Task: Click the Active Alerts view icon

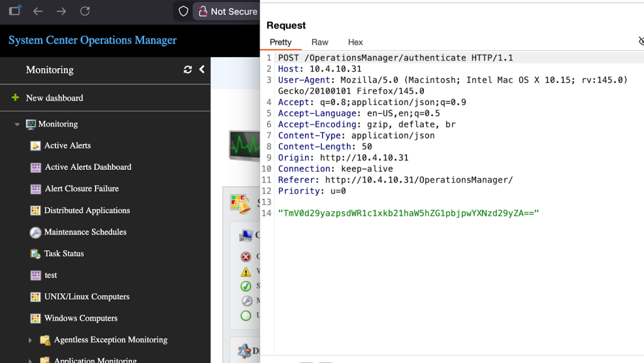Action: pos(36,146)
